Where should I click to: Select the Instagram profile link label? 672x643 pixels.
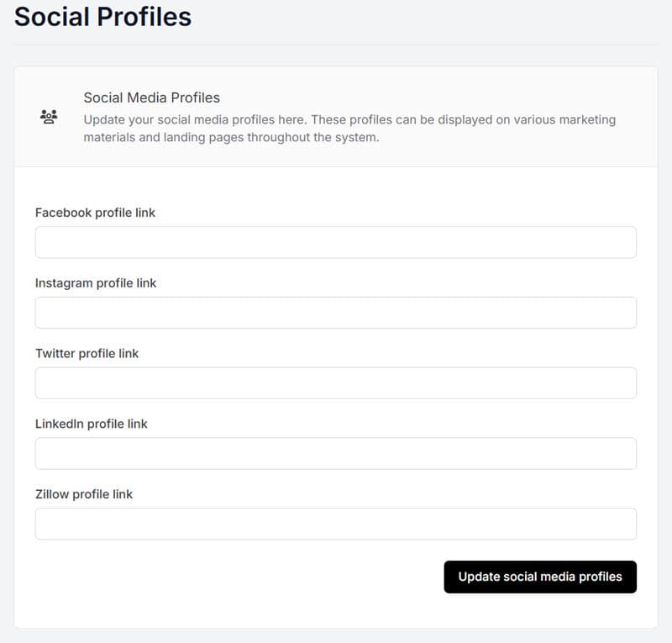coord(96,283)
